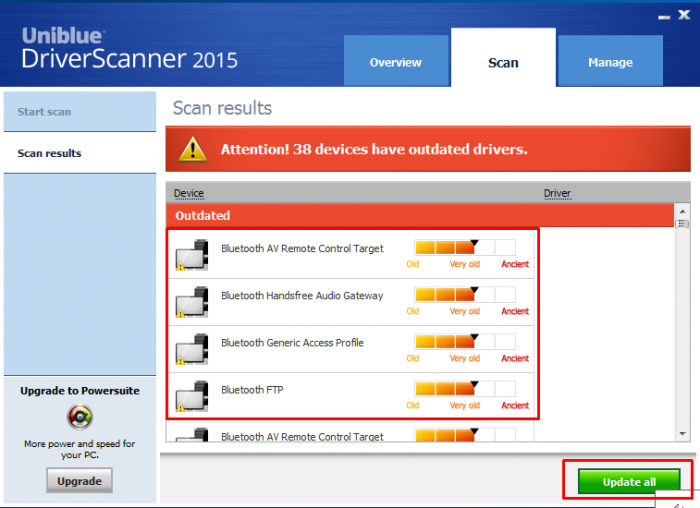
Task: Select the Bluetooth Handsfree Audio Gateway row
Action: point(351,302)
